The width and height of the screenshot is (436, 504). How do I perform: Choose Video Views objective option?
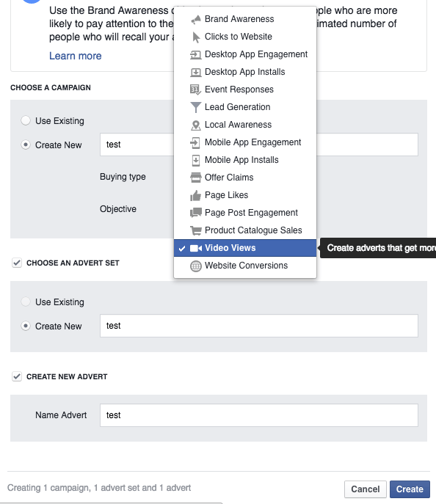[x=245, y=248]
